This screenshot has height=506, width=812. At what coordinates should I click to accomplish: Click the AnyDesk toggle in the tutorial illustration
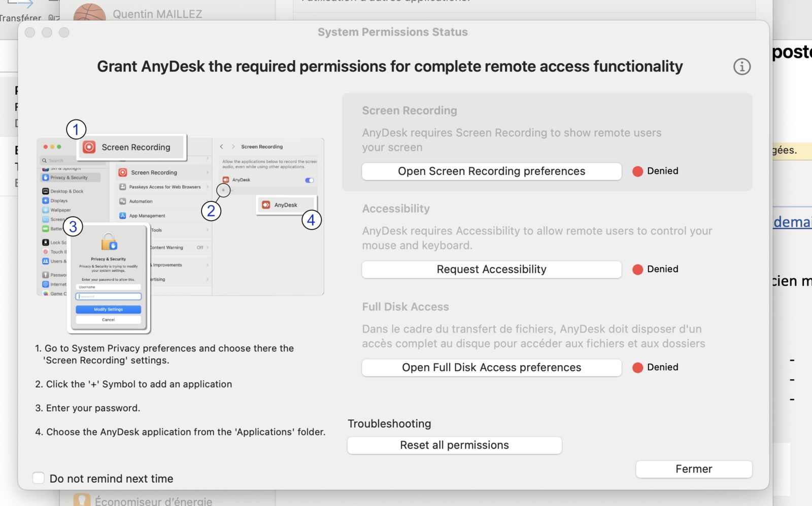[309, 180]
